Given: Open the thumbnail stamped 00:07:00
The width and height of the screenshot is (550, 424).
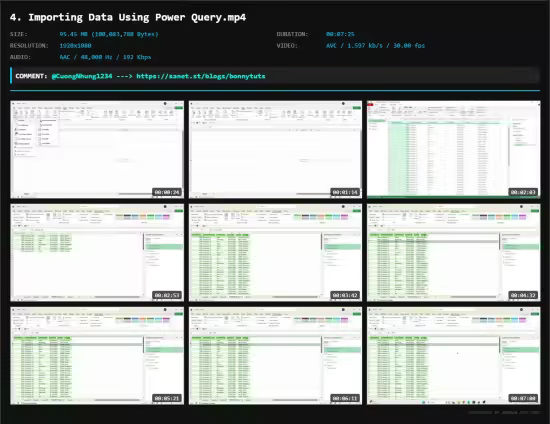Looking at the screenshot, I should pos(454,356).
